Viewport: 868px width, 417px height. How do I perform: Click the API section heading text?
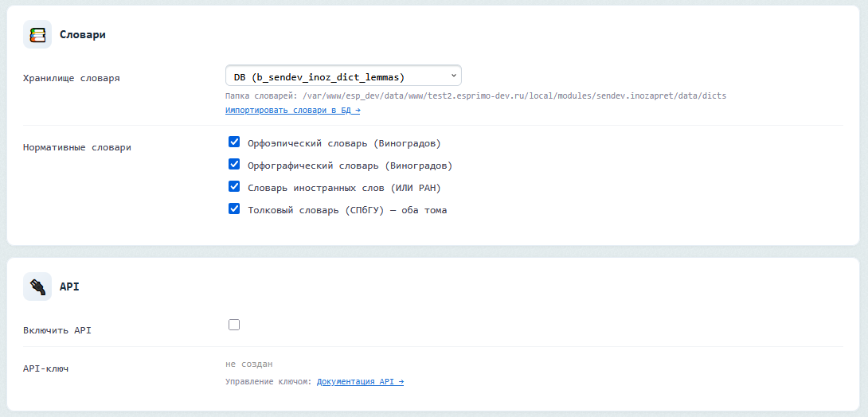pos(69,286)
